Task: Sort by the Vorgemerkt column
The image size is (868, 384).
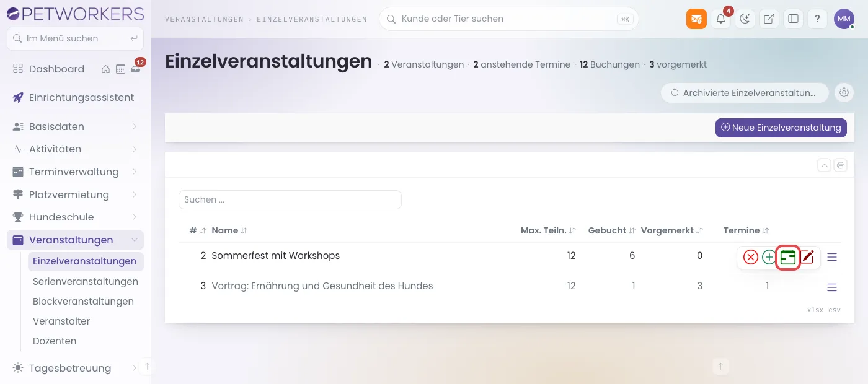Action: pos(671,230)
